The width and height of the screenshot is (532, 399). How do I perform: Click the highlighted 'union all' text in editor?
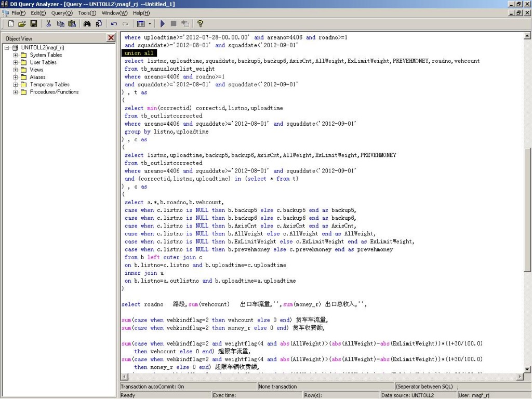[139, 53]
